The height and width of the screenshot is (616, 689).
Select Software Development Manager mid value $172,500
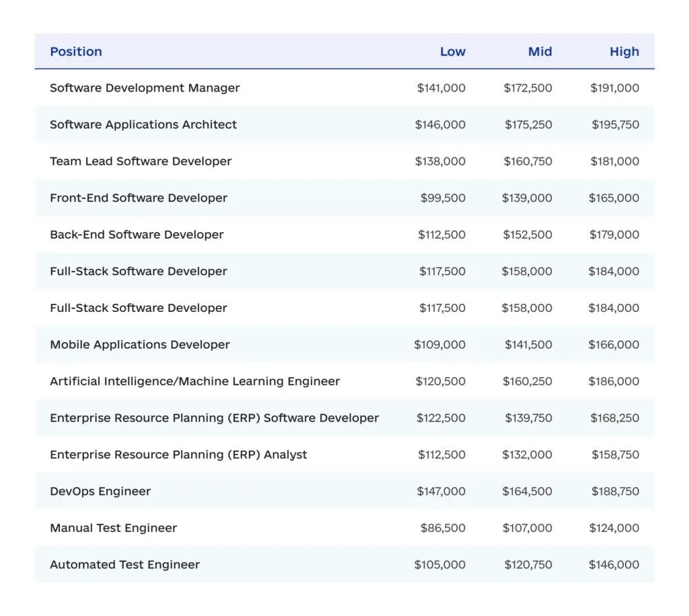528,88
